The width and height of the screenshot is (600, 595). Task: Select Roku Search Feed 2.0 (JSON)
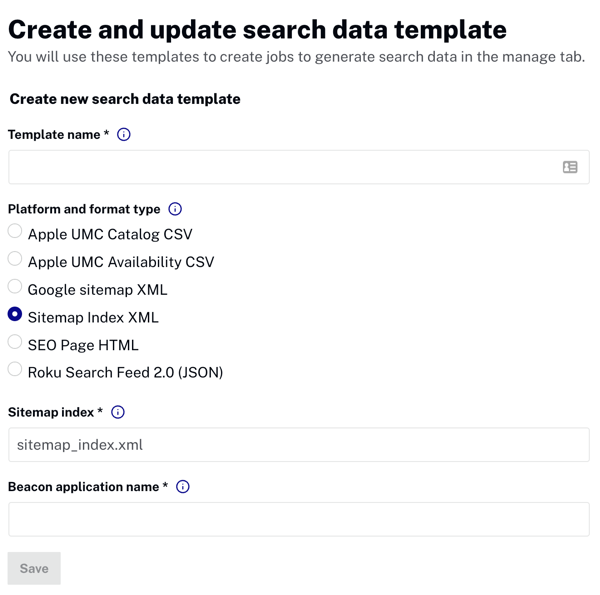(x=15, y=370)
